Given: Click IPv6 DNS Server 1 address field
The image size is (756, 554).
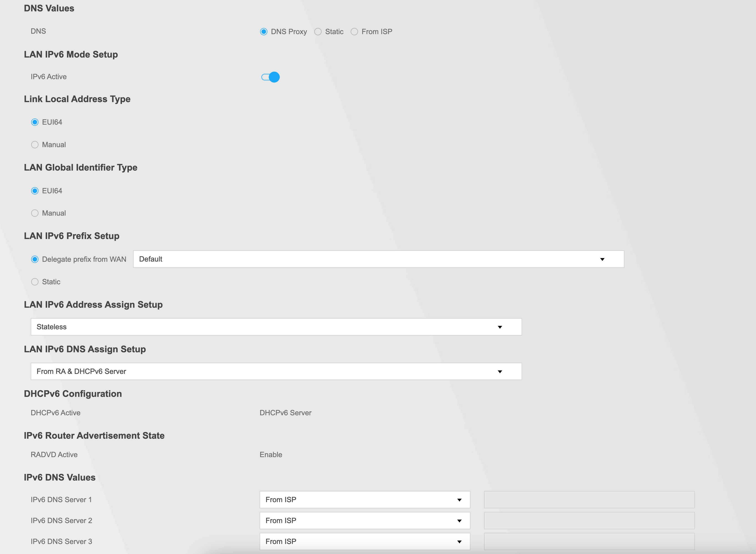Looking at the screenshot, I should 589,500.
